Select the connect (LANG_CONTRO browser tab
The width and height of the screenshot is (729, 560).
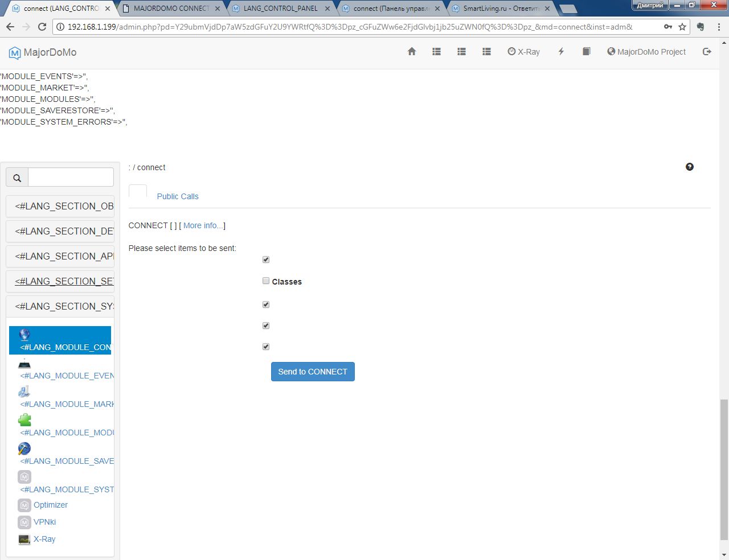pos(61,9)
